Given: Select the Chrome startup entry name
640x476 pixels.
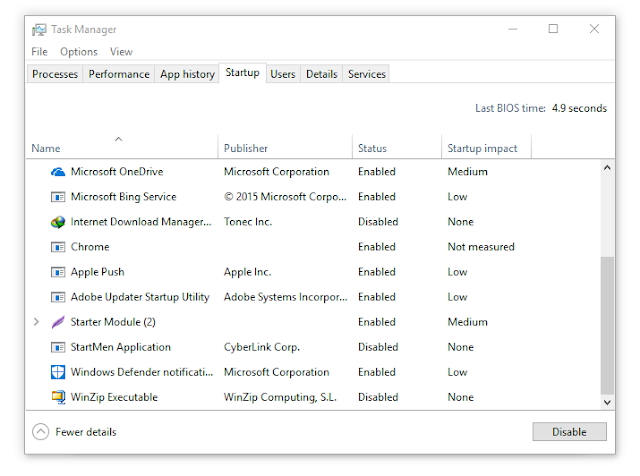Looking at the screenshot, I should 90,247.
